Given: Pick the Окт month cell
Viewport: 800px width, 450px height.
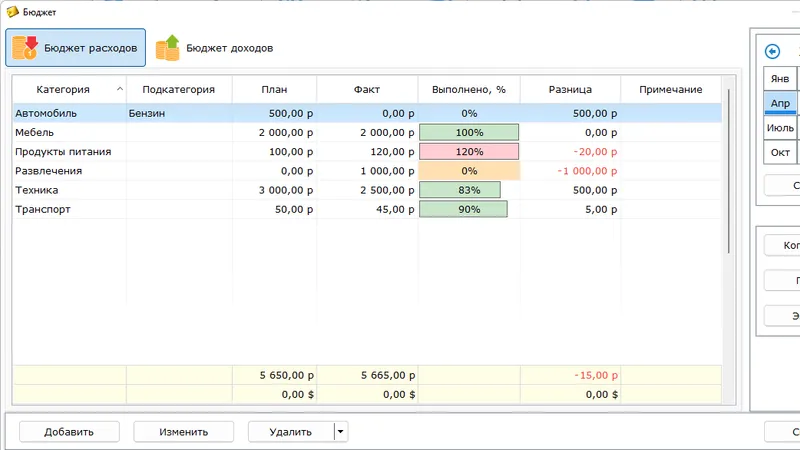Looking at the screenshot, I should pos(780,153).
